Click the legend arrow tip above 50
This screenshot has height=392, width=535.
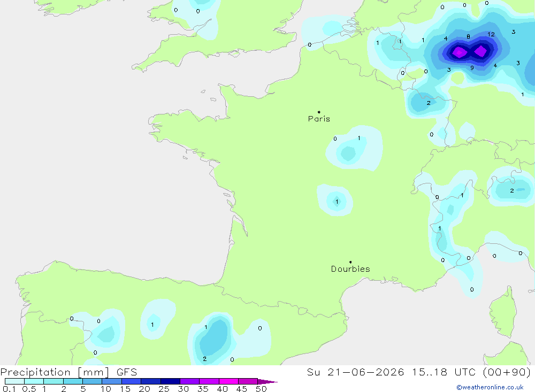[x=267, y=382]
